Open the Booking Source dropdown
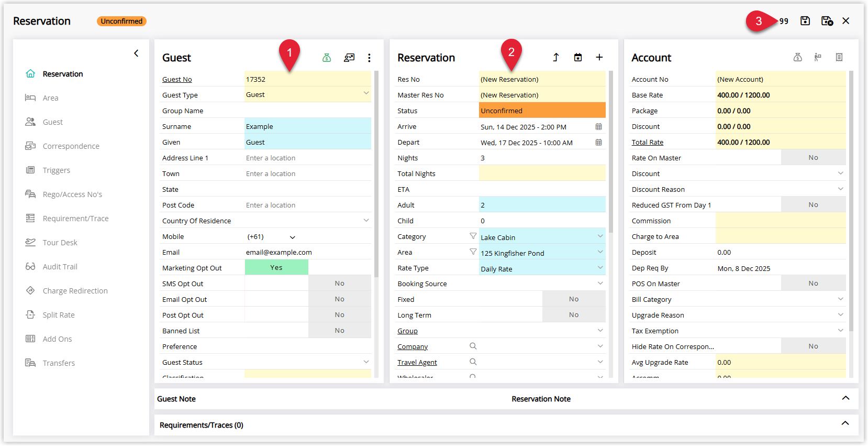868x446 pixels. (x=542, y=284)
